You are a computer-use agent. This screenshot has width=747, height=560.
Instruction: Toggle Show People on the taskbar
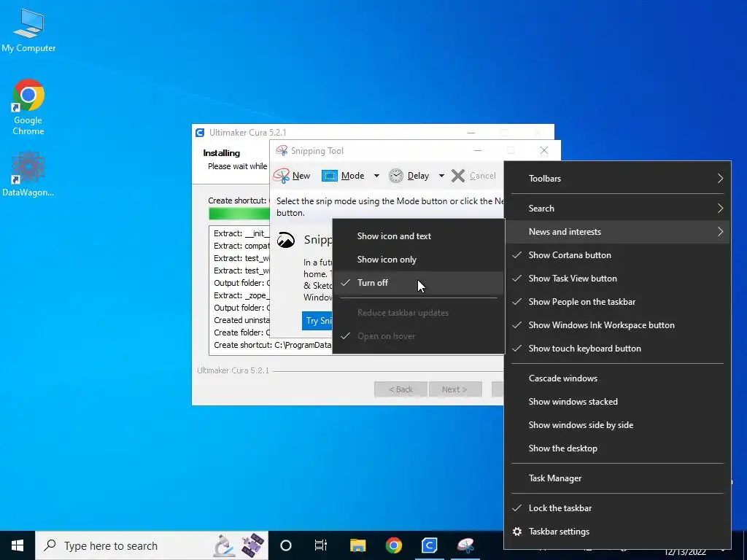[618, 302]
